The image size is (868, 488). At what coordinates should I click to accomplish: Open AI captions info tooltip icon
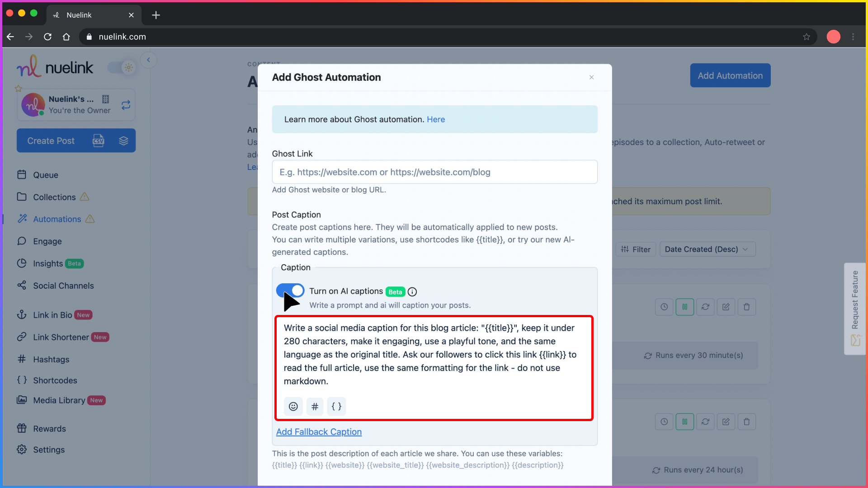(412, 292)
